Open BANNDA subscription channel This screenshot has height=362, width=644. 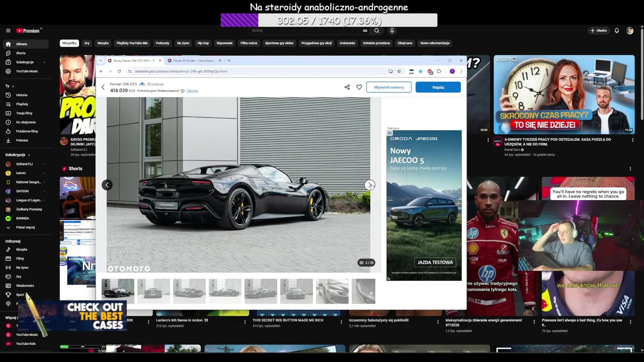click(26, 218)
